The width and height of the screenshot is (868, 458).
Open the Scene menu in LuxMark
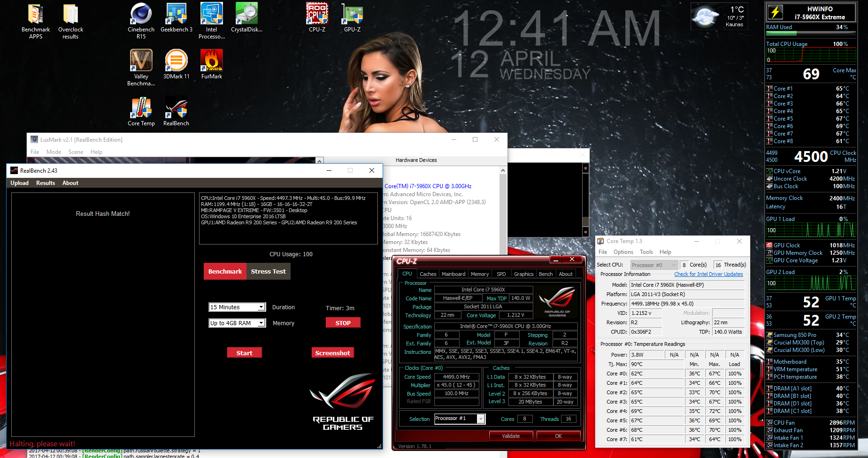(76, 152)
